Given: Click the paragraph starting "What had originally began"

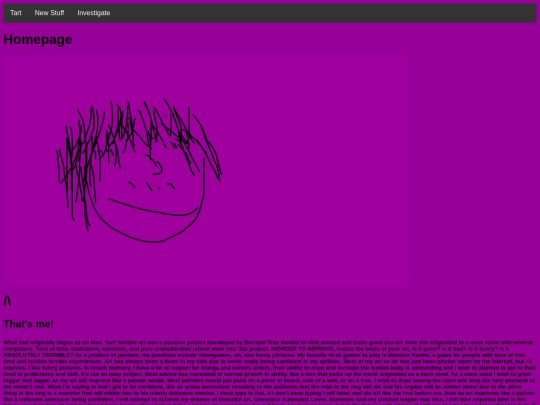Looking at the screenshot, I should (x=270, y=372).
